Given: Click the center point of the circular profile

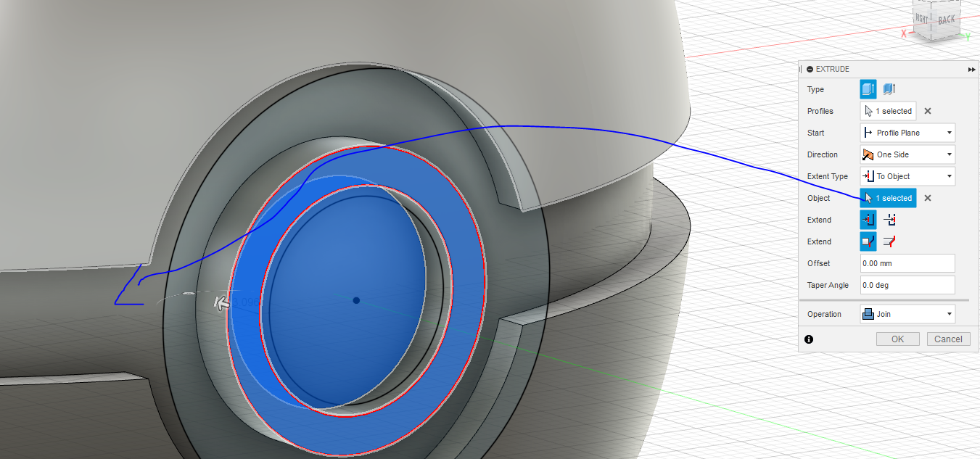Looking at the screenshot, I should (x=355, y=299).
